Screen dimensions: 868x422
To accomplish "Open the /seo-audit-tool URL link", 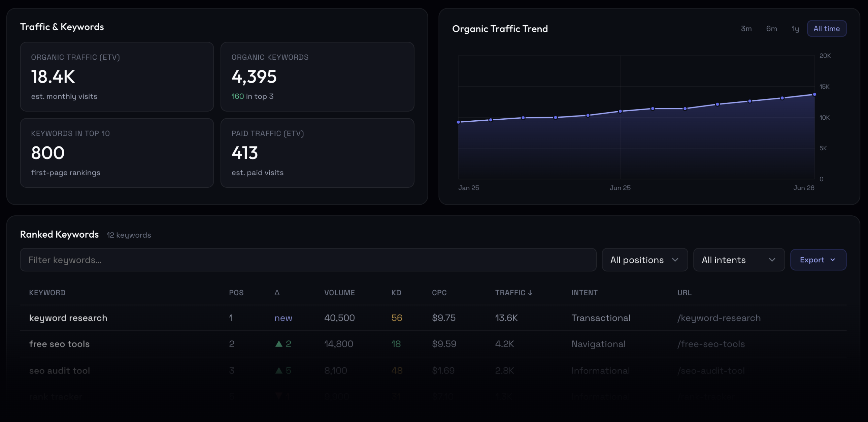I will (711, 370).
